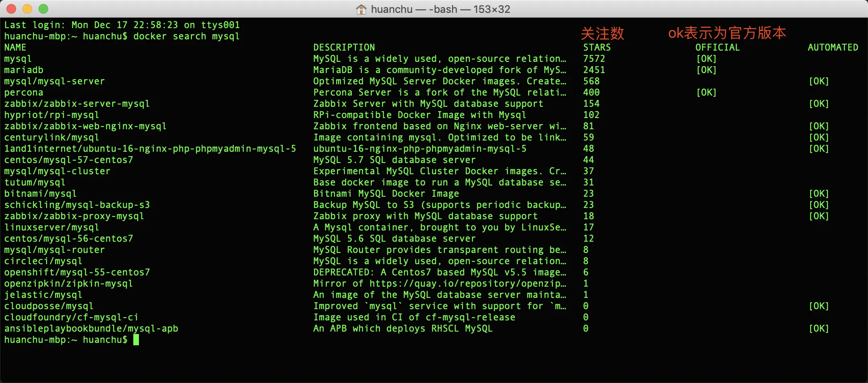Click the home folder icon in title bar
Viewport: 868px width, 383px height.
[x=361, y=9]
